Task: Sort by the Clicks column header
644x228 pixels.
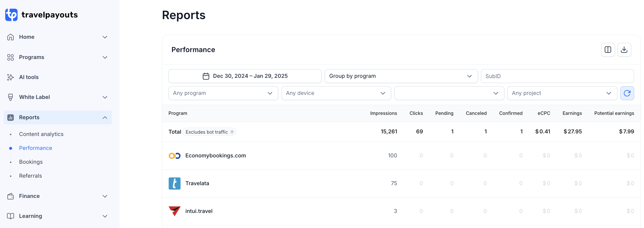Action: click(x=416, y=113)
